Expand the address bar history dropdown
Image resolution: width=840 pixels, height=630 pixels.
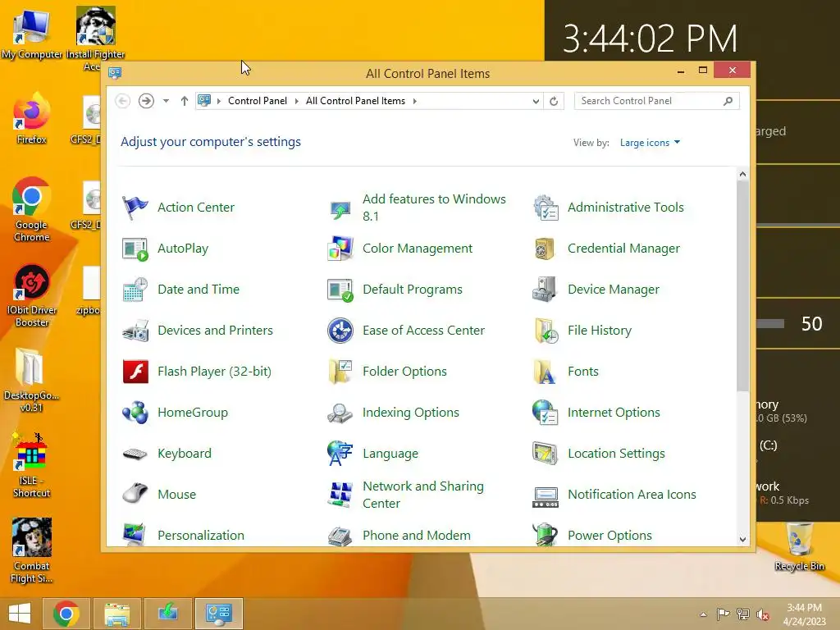[x=535, y=101]
